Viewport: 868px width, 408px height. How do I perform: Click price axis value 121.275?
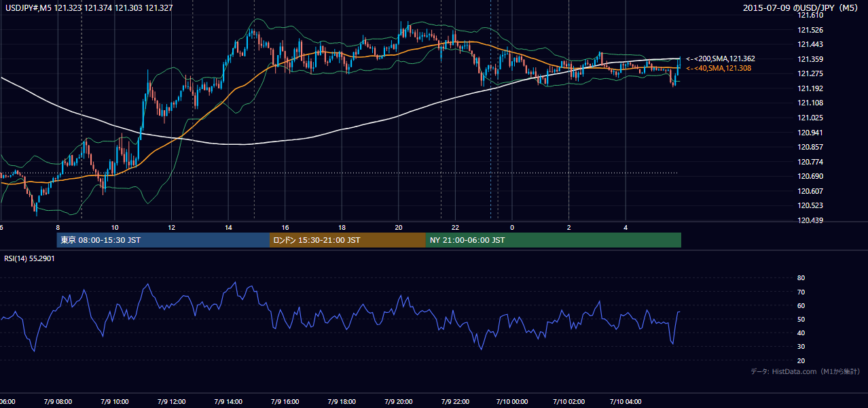pos(810,73)
